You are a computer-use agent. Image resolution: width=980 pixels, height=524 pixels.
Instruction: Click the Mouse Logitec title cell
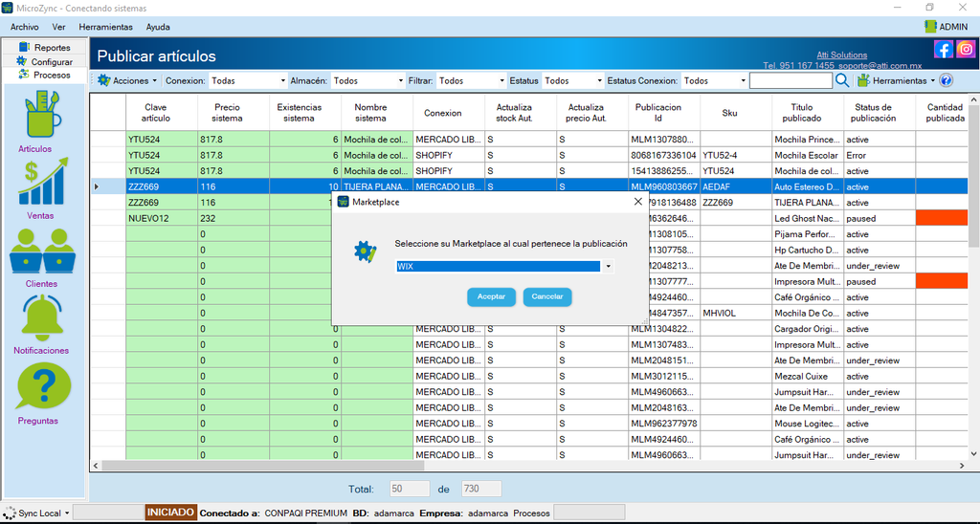coord(808,424)
